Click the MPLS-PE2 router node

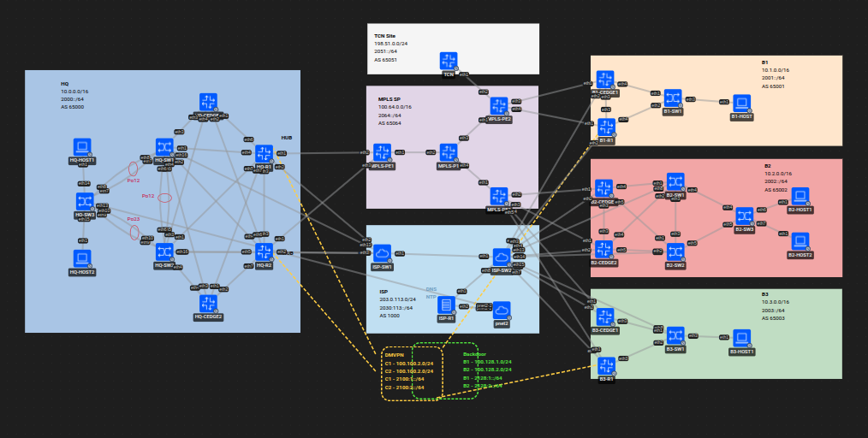click(x=499, y=106)
